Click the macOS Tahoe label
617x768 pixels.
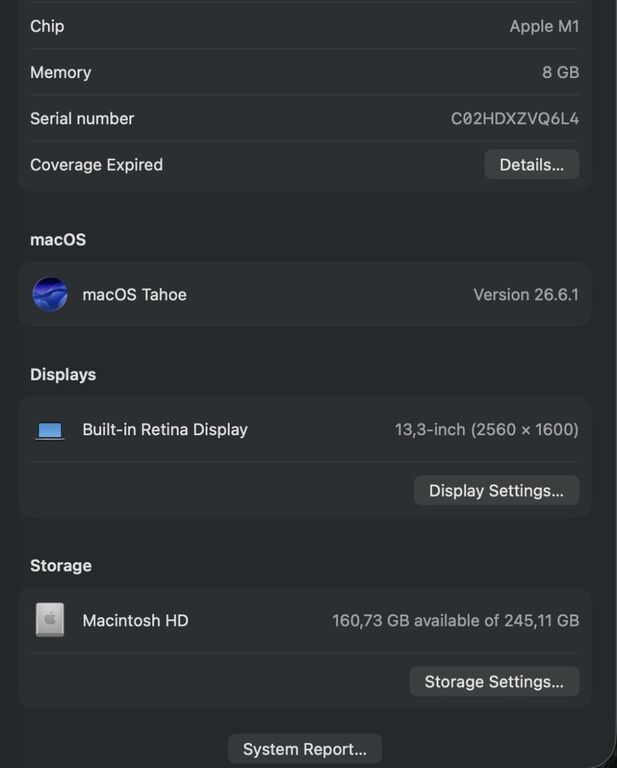[x=135, y=295]
